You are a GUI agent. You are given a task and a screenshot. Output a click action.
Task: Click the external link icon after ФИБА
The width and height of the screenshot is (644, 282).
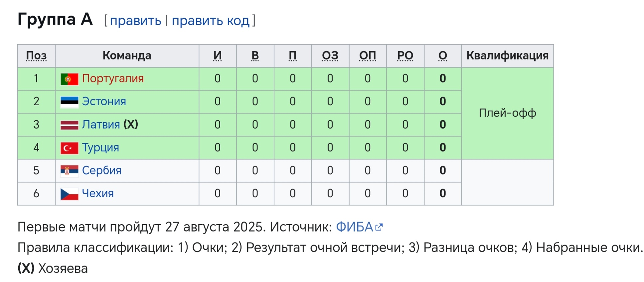(379, 227)
